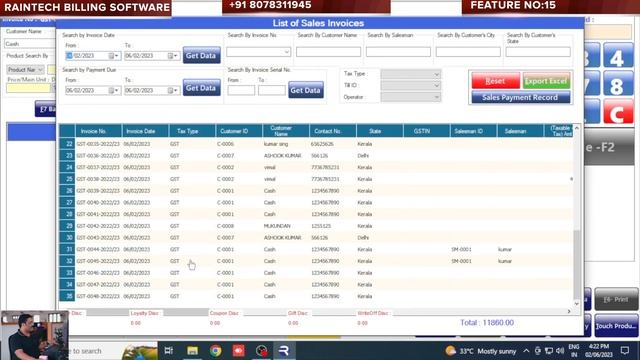Click Get Data for invoice date search
Image resolution: width=640 pixels, height=360 pixels.
point(201,55)
